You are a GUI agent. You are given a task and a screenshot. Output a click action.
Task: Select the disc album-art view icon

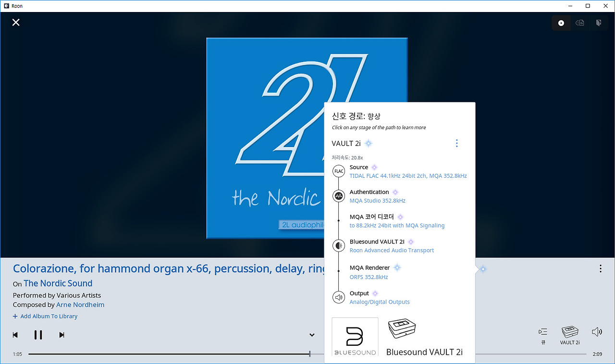561,23
